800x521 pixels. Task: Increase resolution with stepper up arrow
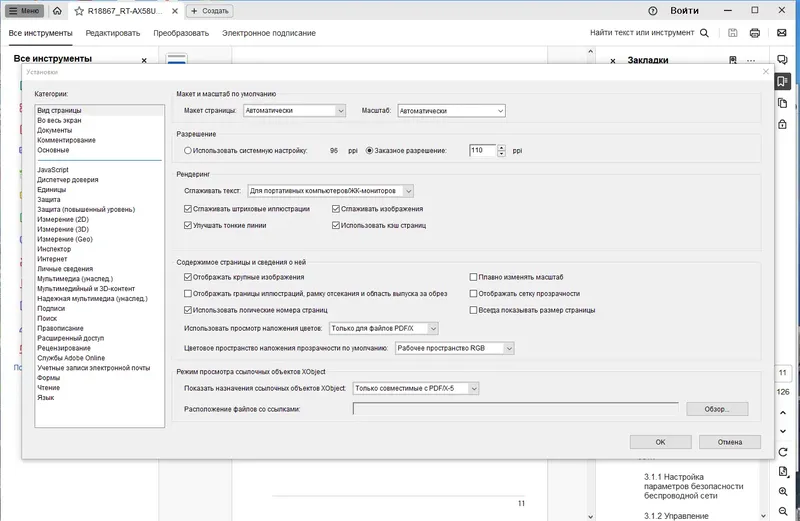[502, 147]
